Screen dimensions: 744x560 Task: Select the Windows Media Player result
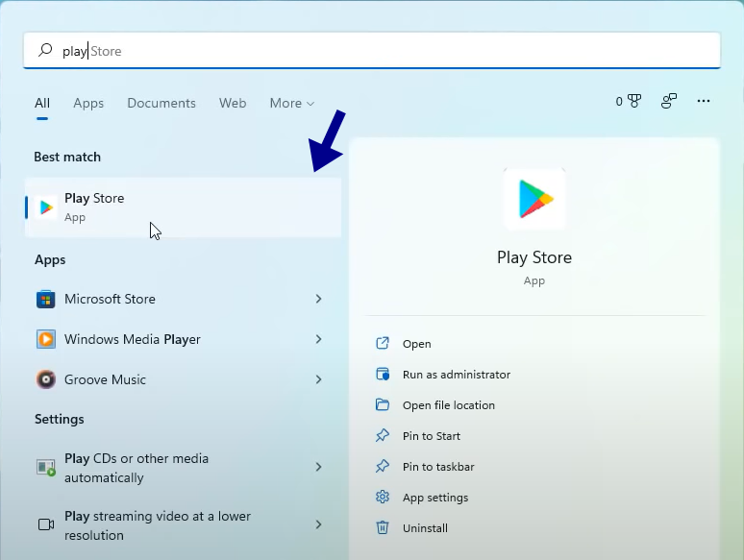click(x=183, y=339)
